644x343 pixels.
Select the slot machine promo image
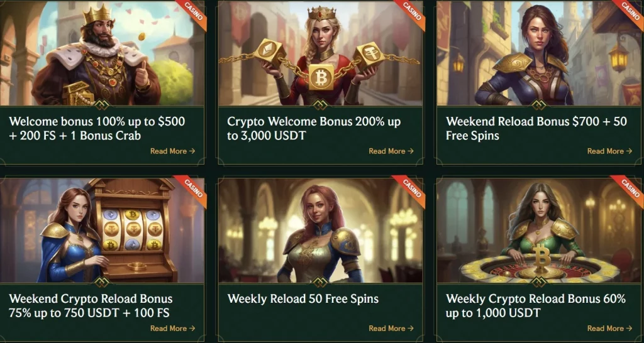pyautogui.click(x=102, y=230)
